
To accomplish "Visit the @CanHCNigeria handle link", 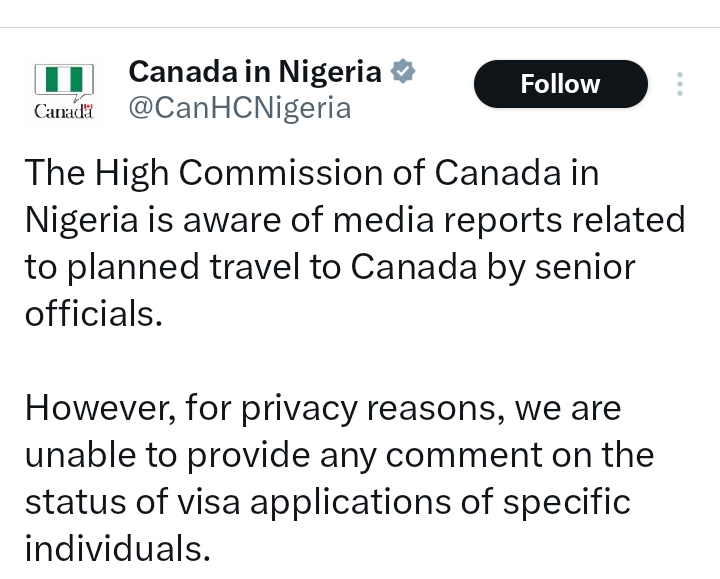I will click(x=240, y=108).
